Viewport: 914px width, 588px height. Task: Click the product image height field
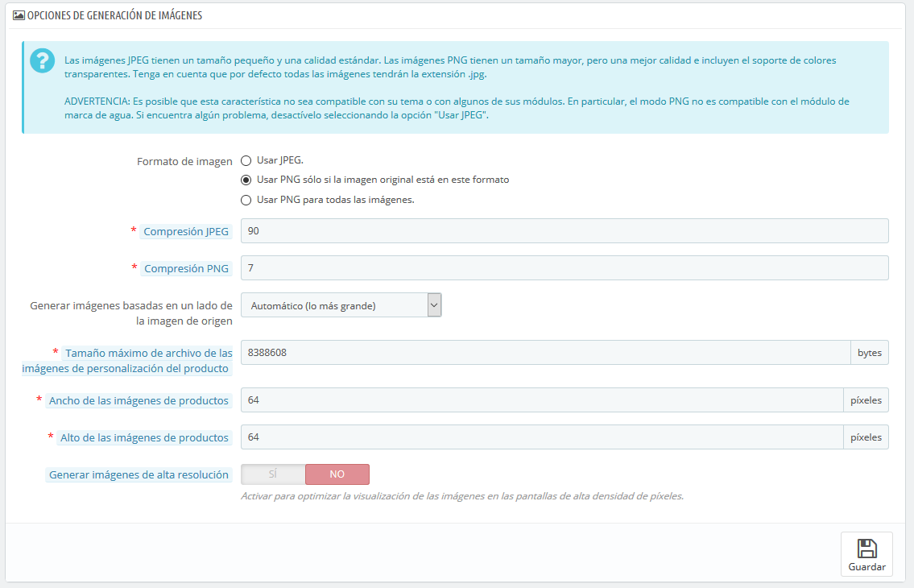click(542, 437)
